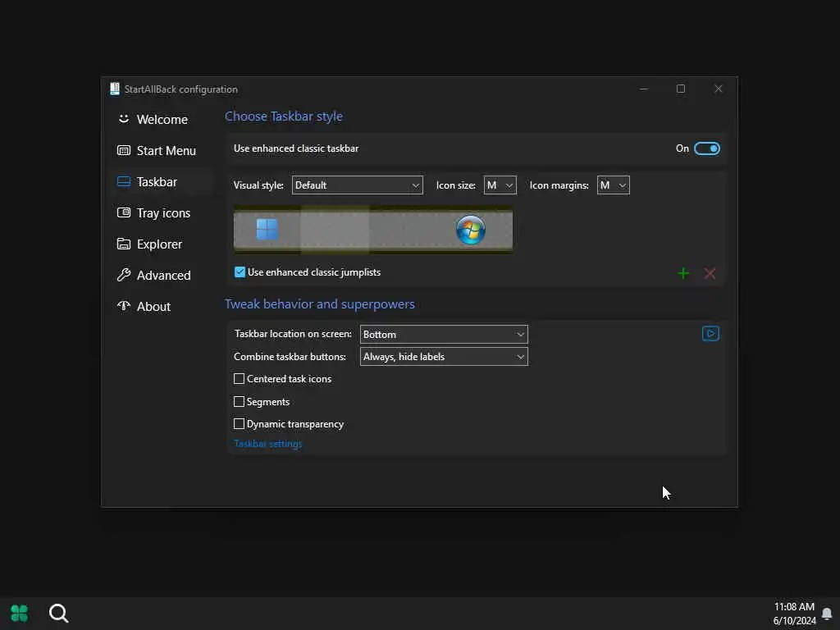Uncheck Use enhanced classic jumplists

[x=240, y=272]
